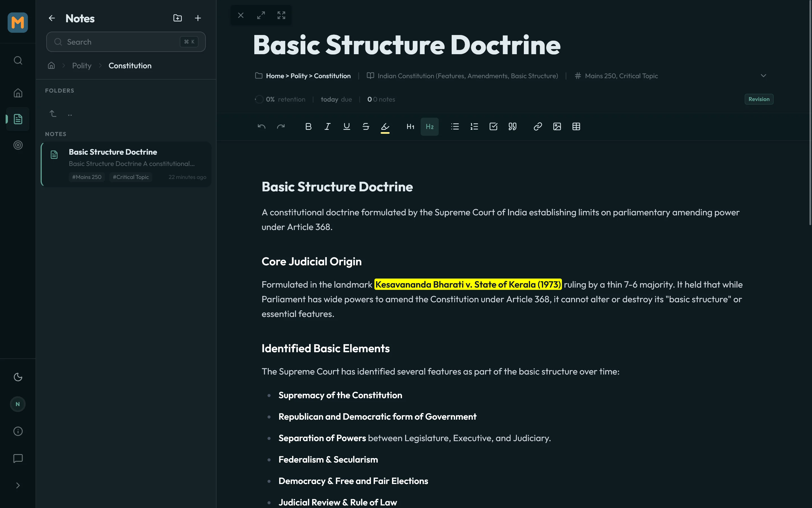The image size is (812, 508).
Task: Open the feedback chat icon
Action: tap(18, 459)
